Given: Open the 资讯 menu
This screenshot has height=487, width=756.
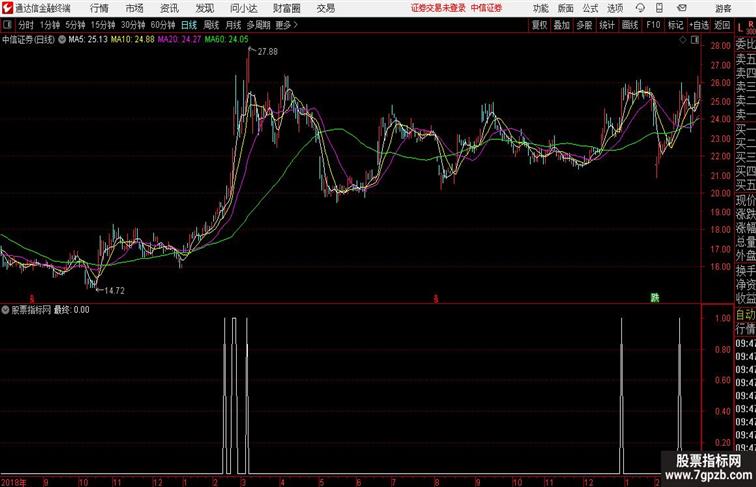Looking at the screenshot, I should coord(169,8).
